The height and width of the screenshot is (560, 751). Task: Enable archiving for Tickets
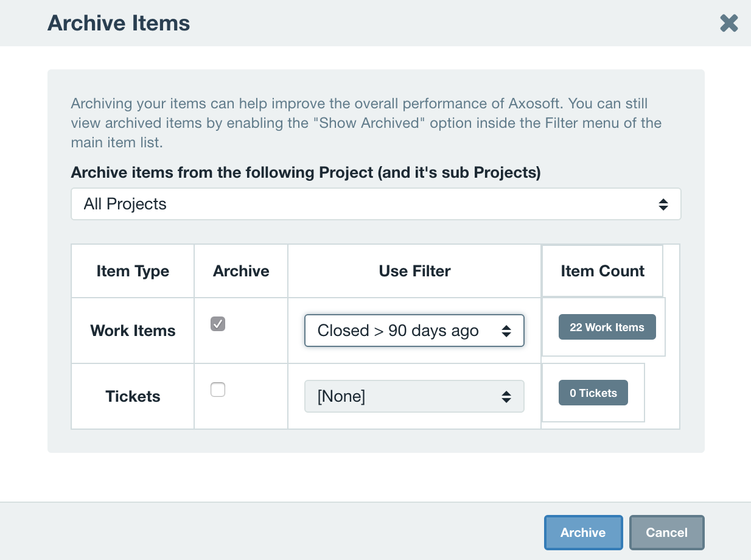[217, 390]
